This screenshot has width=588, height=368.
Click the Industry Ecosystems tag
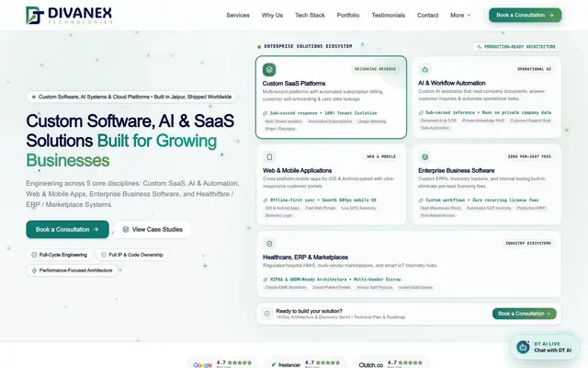point(528,243)
